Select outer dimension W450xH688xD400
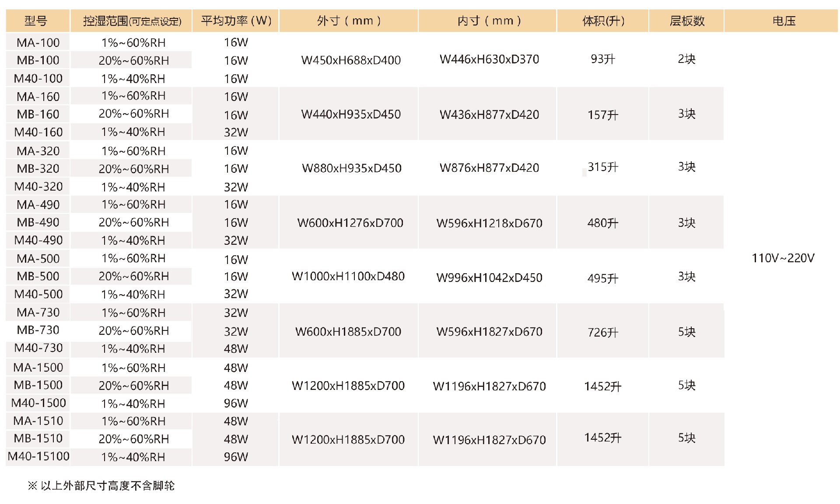The height and width of the screenshot is (504, 840). 351,60
